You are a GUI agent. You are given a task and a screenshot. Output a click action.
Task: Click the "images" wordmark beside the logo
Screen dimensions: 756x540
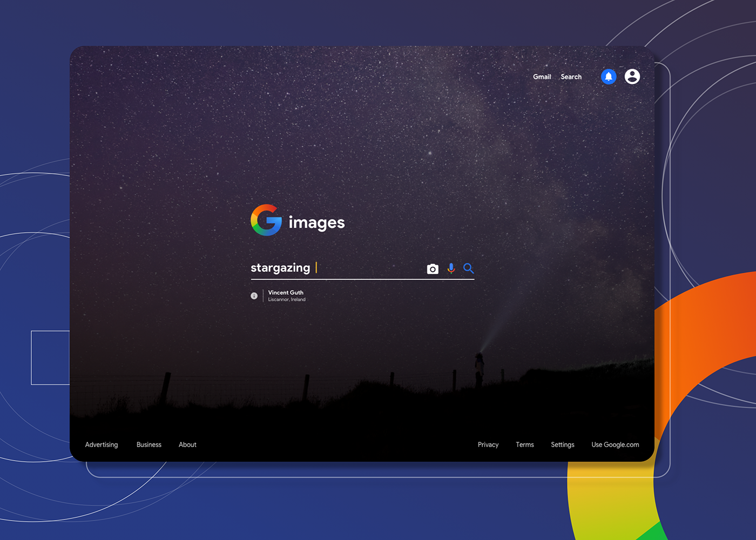tap(316, 222)
